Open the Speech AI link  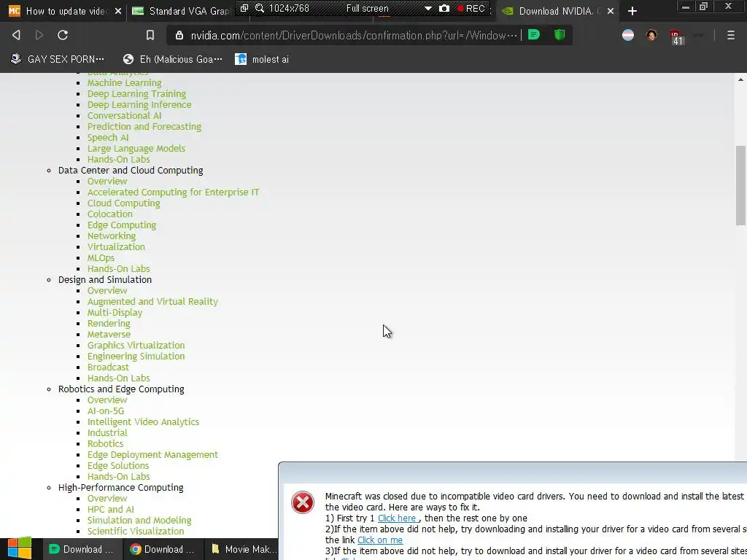pyautogui.click(x=108, y=138)
